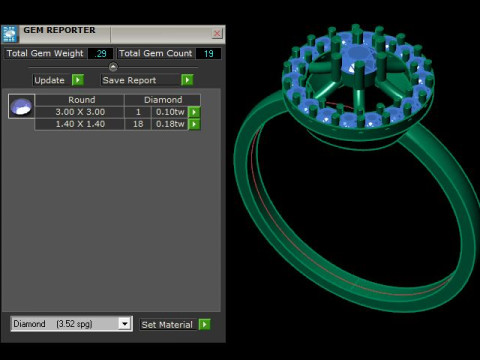This screenshot has width=480, height=360.
Task: Click the Total Gem Count value 19
Action: tap(208, 54)
